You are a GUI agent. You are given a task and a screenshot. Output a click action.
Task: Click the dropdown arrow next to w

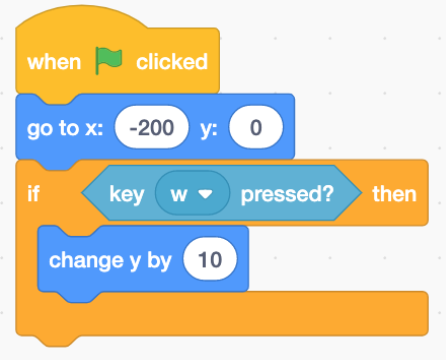click(x=205, y=194)
